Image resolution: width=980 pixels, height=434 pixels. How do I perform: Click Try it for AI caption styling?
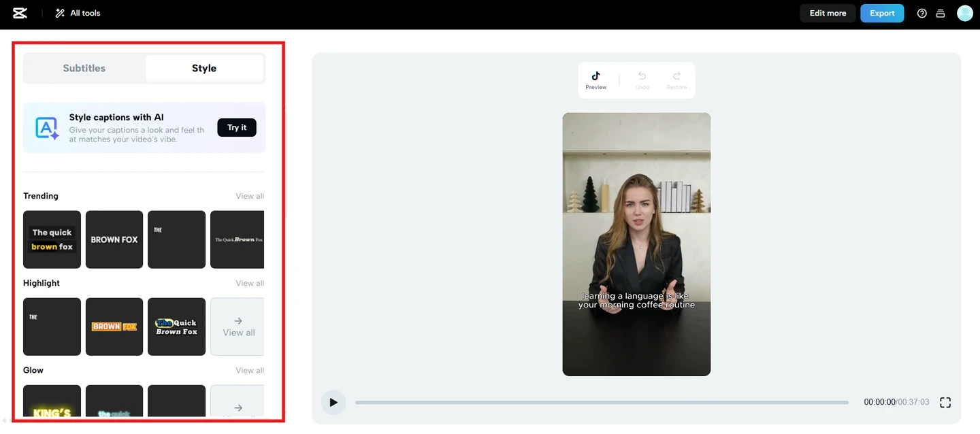click(237, 127)
